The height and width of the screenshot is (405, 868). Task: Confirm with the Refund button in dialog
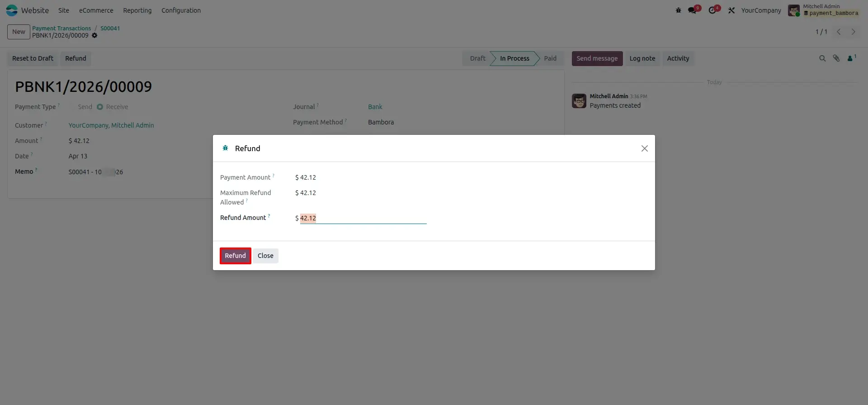[x=236, y=256]
